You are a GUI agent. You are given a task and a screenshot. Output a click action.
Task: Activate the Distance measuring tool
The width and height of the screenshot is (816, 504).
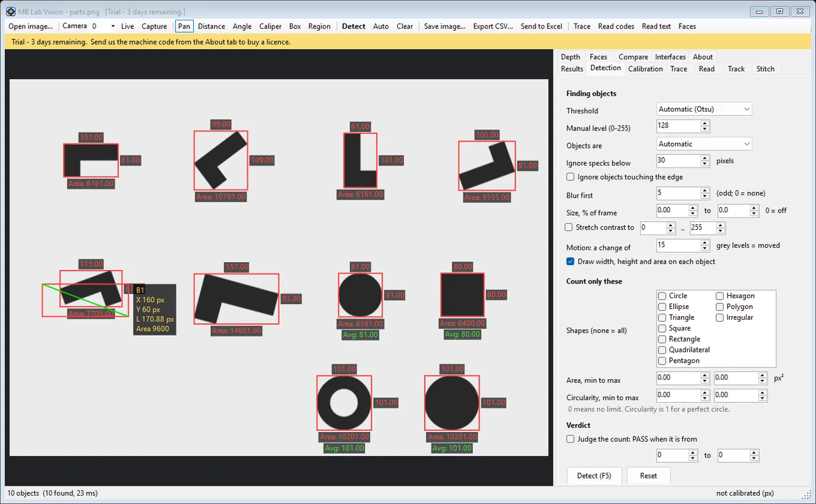(212, 26)
